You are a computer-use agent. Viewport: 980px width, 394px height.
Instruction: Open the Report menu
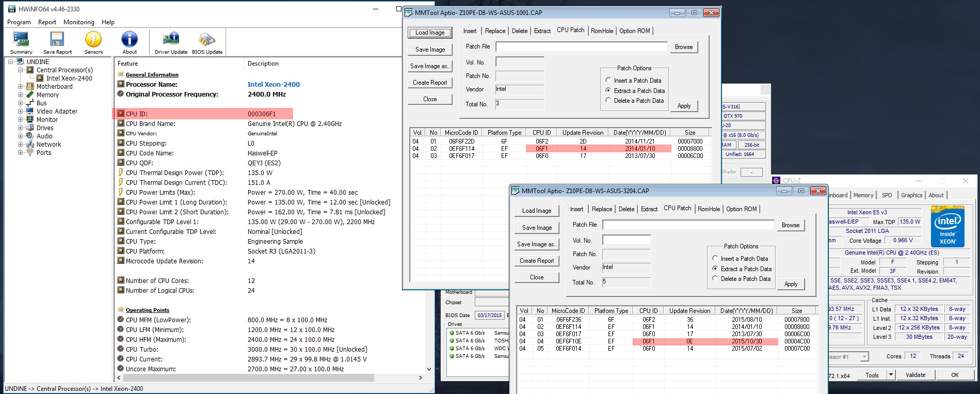click(x=47, y=22)
